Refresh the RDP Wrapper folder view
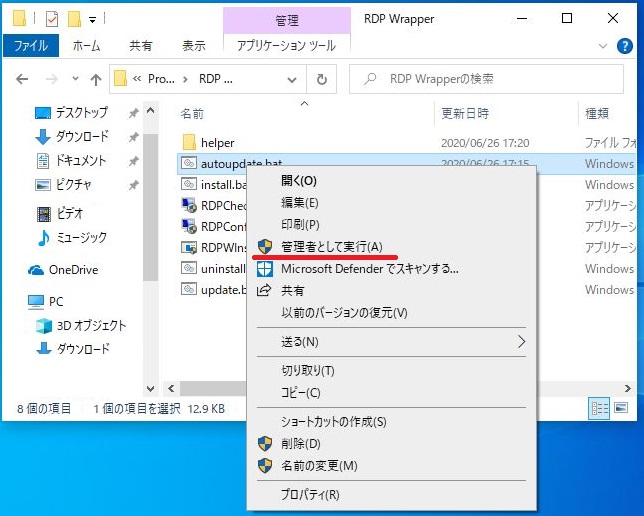644x516 pixels. (322, 79)
